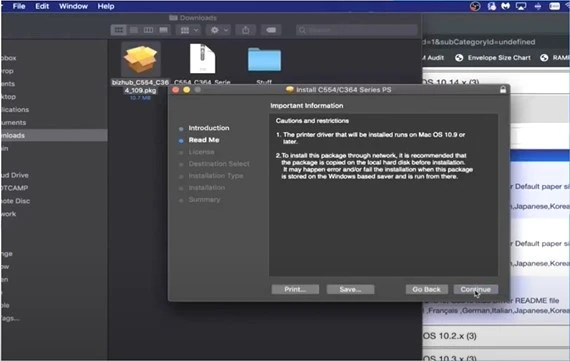
Task: Click the lock icon in installer title bar
Action: pyautogui.click(x=503, y=90)
